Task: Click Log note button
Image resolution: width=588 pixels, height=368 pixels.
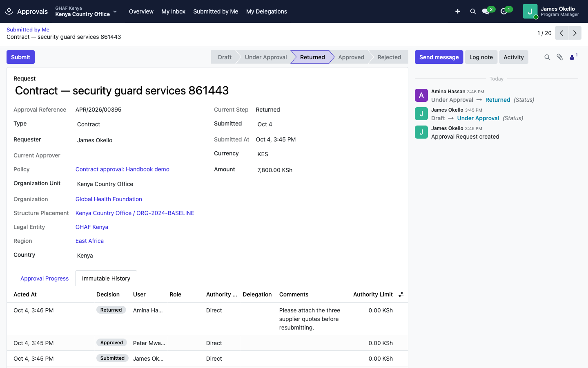Action: (x=481, y=57)
